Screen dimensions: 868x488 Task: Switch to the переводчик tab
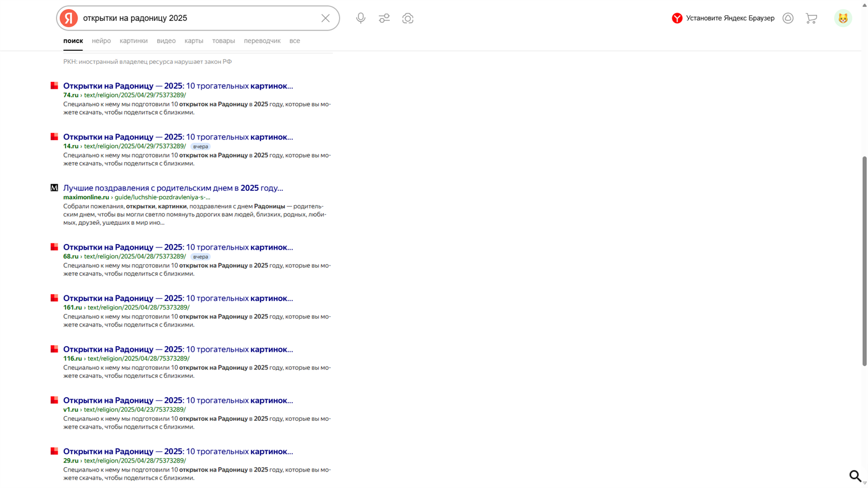[x=262, y=41]
